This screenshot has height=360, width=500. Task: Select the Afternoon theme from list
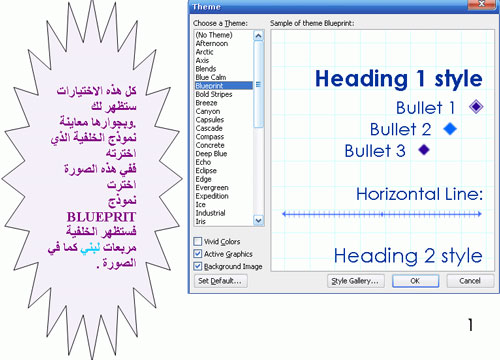pos(212,43)
